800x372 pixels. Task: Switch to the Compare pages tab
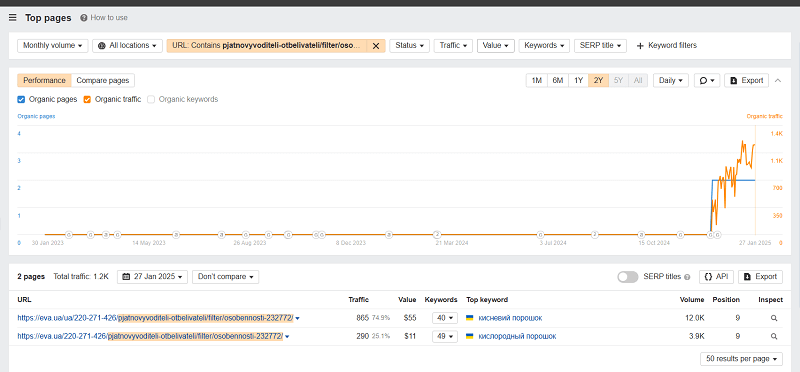click(x=103, y=81)
